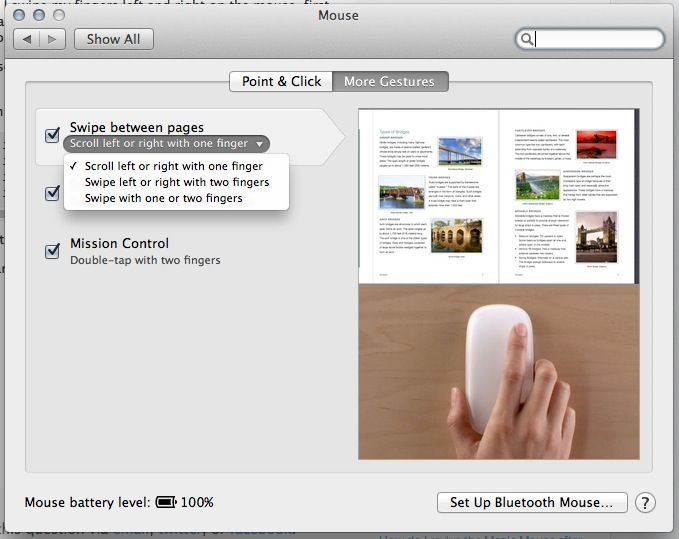The width and height of the screenshot is (679, 539).
Task: Choose "Swipe left or right with two fingers"
Action: (x=177, y=182)
